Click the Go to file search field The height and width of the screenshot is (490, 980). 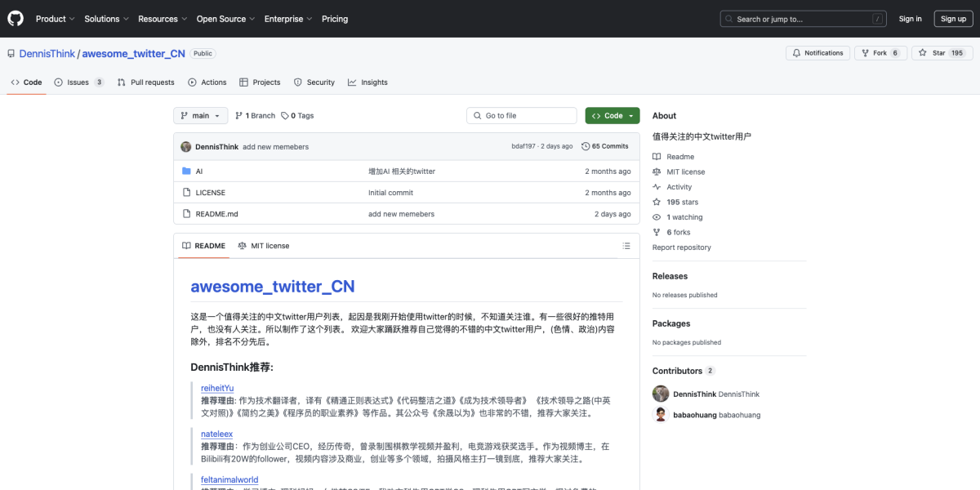(521, 115)
